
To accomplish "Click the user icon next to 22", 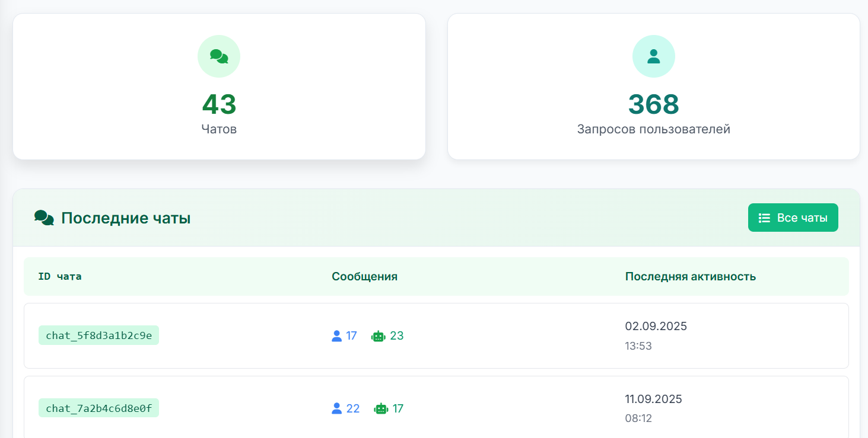I will tap(336, 408).
